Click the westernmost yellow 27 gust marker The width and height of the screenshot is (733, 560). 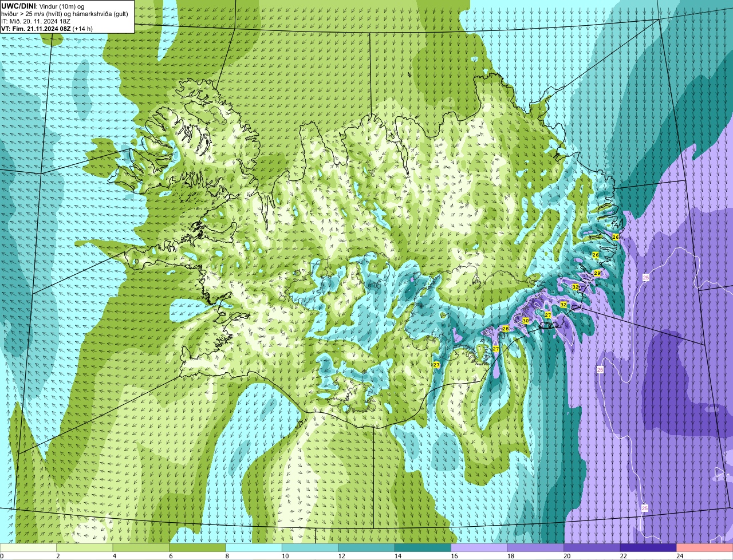(436, 365)
